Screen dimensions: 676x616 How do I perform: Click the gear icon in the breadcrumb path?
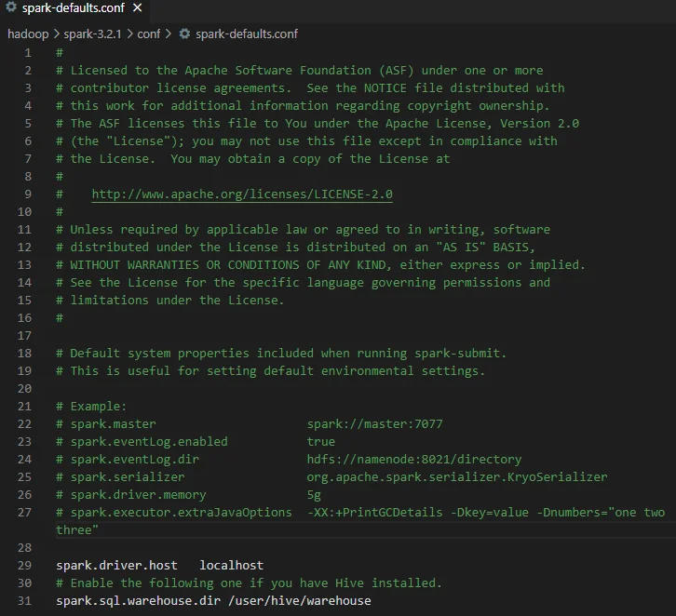[x=184, y=33]
